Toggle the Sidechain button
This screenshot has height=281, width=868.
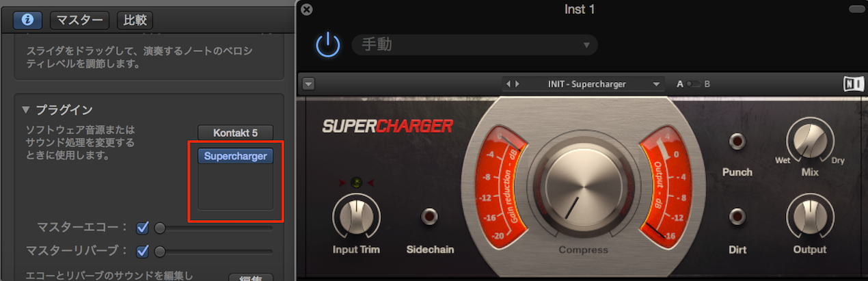point(429,217)
